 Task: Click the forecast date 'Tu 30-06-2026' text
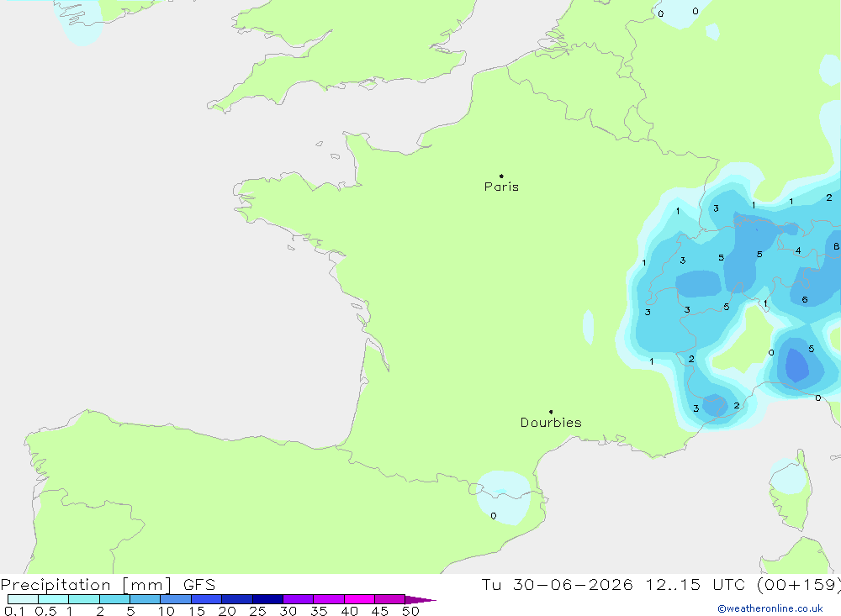[x=557, y=584]
